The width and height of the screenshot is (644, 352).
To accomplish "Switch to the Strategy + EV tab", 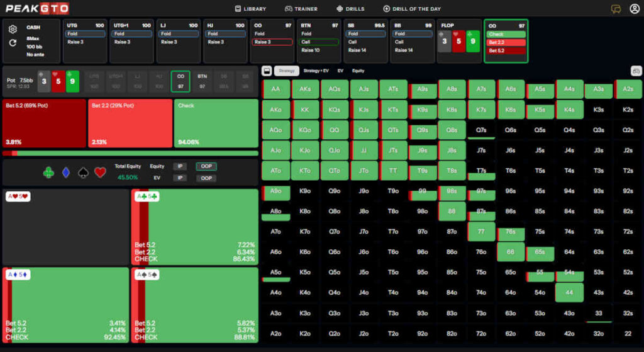I will tap(316, 71).
